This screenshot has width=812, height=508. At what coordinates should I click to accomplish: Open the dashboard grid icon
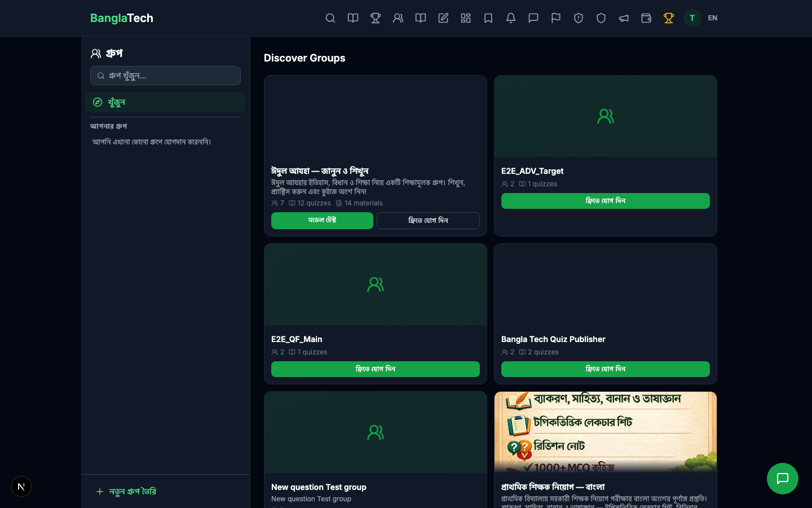(x=466, y=18)
